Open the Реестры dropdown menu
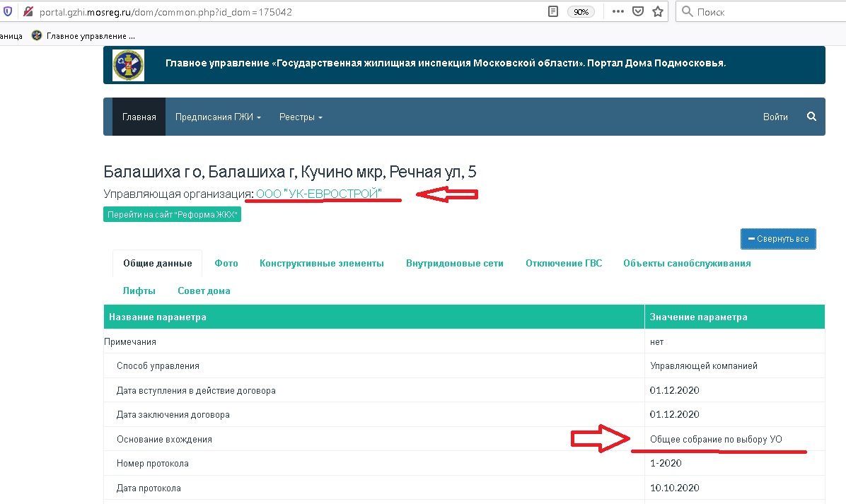The image size is (846, 504). 301,117
